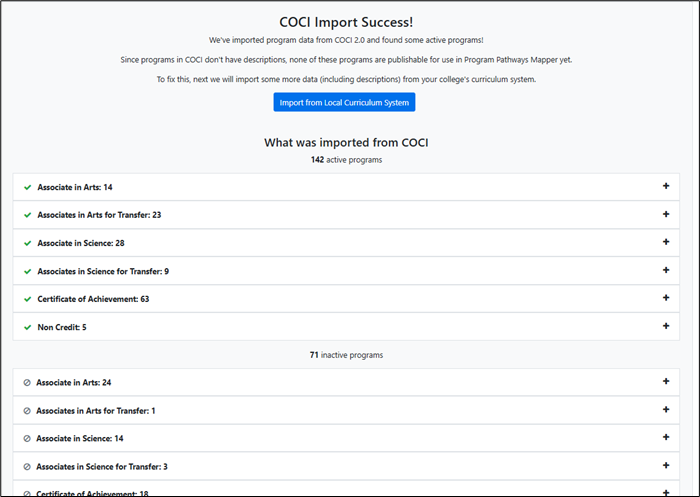Click the Associates in Science for Transfer: 9 label
The image size is (700, 497).
point(103,271)
